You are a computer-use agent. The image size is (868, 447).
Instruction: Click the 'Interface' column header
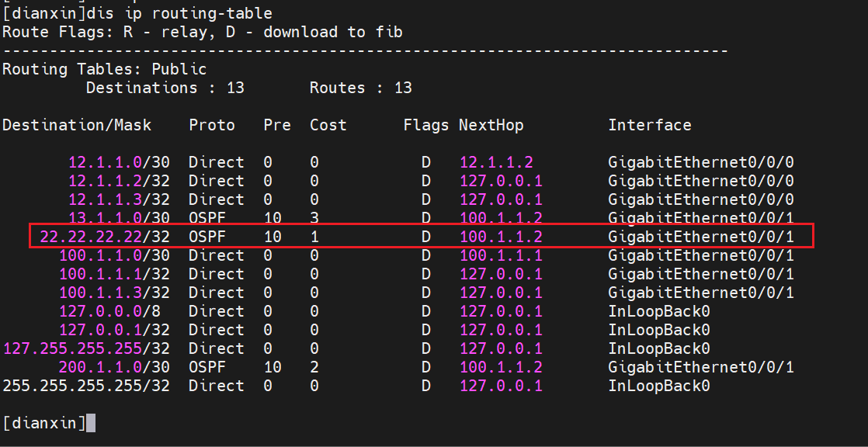(649, 125)
